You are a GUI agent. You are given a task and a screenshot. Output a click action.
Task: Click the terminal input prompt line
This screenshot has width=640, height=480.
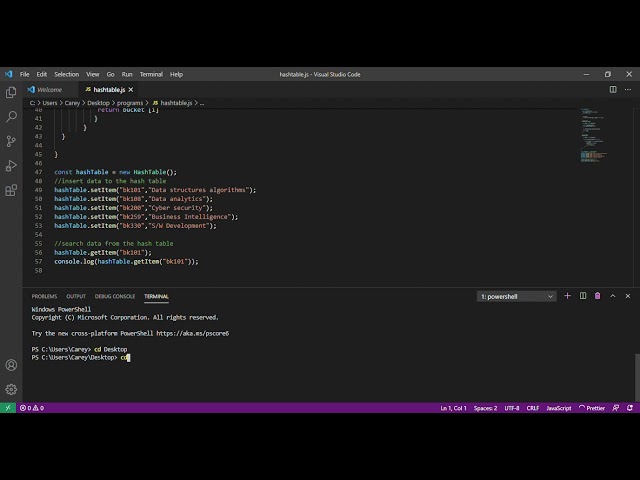[81, 358]
